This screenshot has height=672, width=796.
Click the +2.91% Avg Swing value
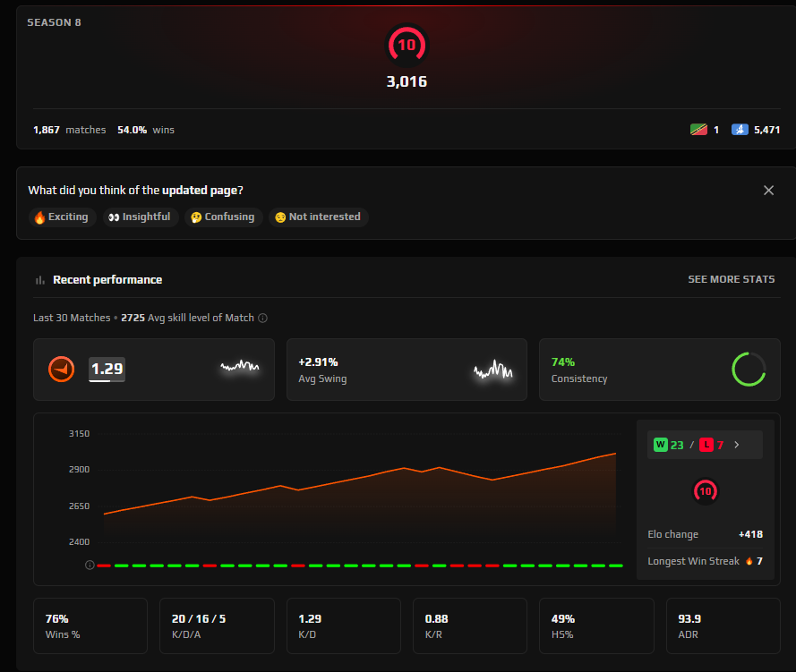point(318,362)
